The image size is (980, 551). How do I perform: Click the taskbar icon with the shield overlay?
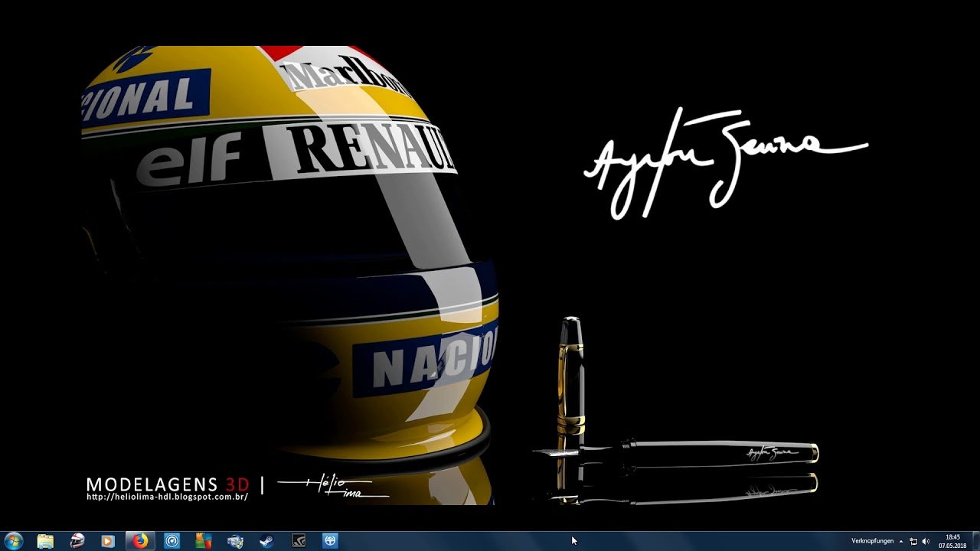point(235,541)
